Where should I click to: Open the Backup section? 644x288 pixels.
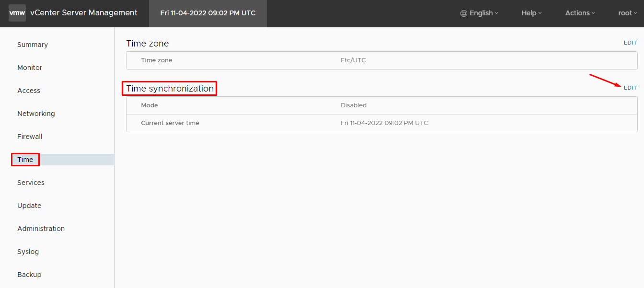click(29, 275)
